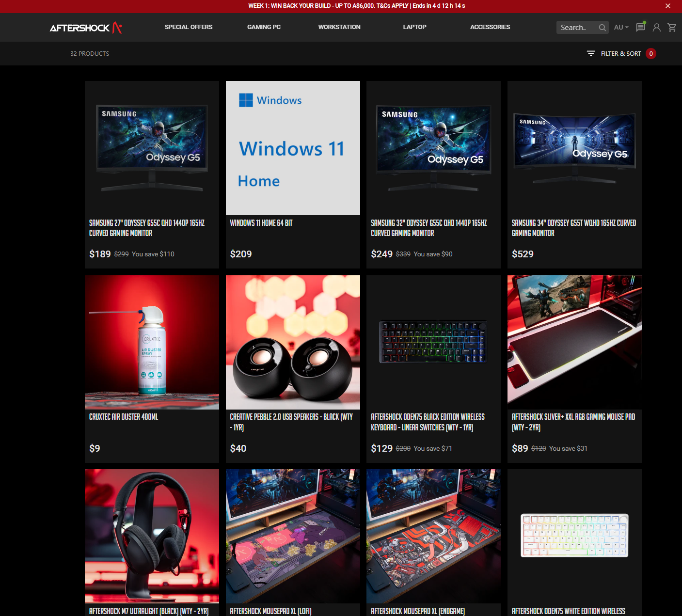Viewport: 682px width, 616px height.
Task: Open the Laptop menu
Action: tap(415, 27)
